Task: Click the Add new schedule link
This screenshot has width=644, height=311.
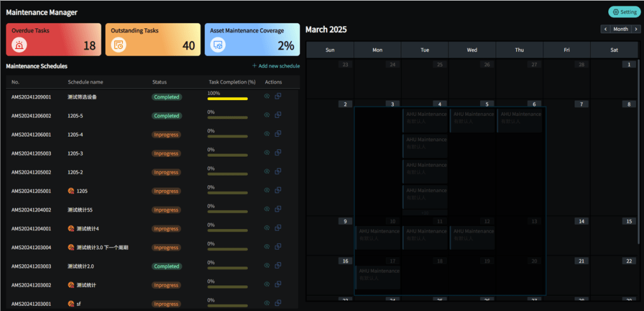Action: click(x=275, y=66)
